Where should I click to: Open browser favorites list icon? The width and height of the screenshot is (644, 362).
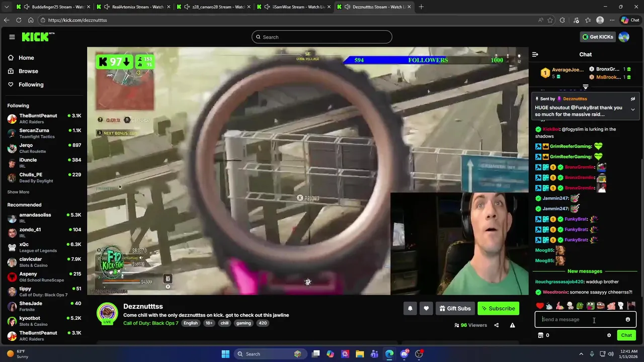[x=588, y=20]
